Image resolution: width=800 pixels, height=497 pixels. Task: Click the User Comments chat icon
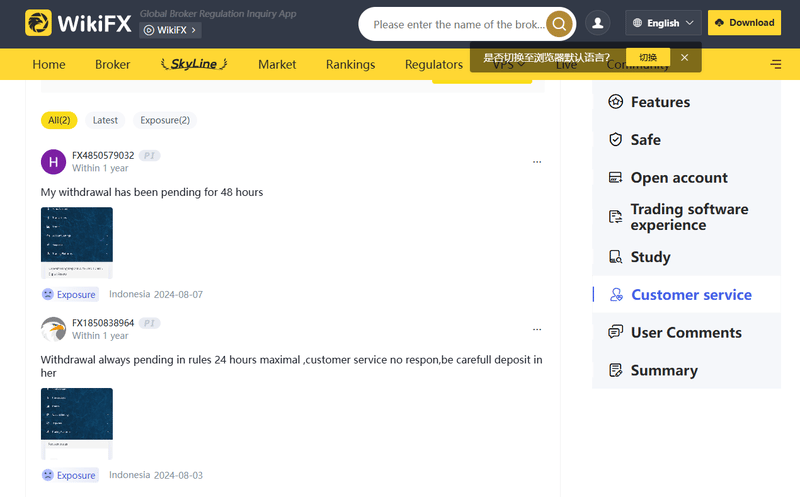click(616, 332)
